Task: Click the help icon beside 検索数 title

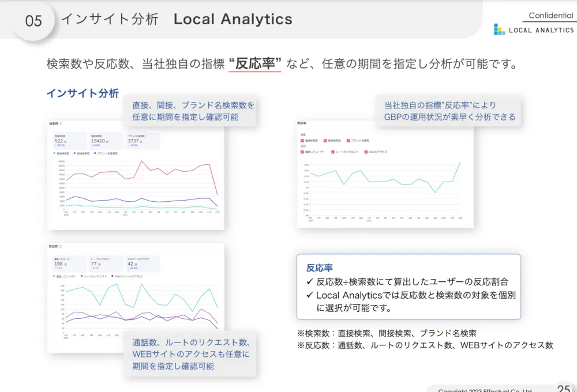Action: [61, 124]
